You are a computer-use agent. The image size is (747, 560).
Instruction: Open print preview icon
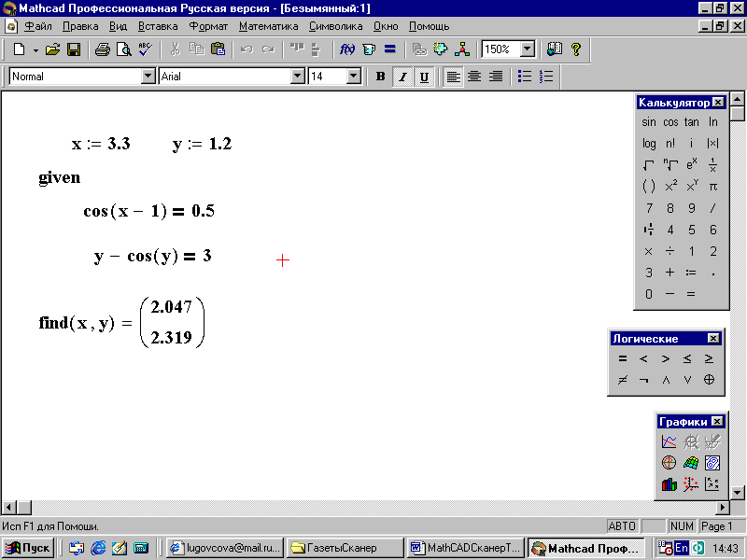click(x=123, y=49)
